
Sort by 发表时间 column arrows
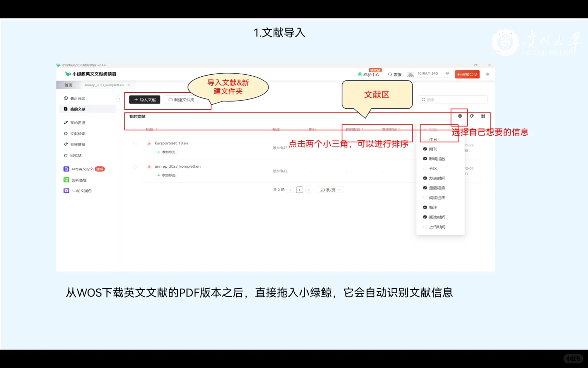[x=399, y=129]
